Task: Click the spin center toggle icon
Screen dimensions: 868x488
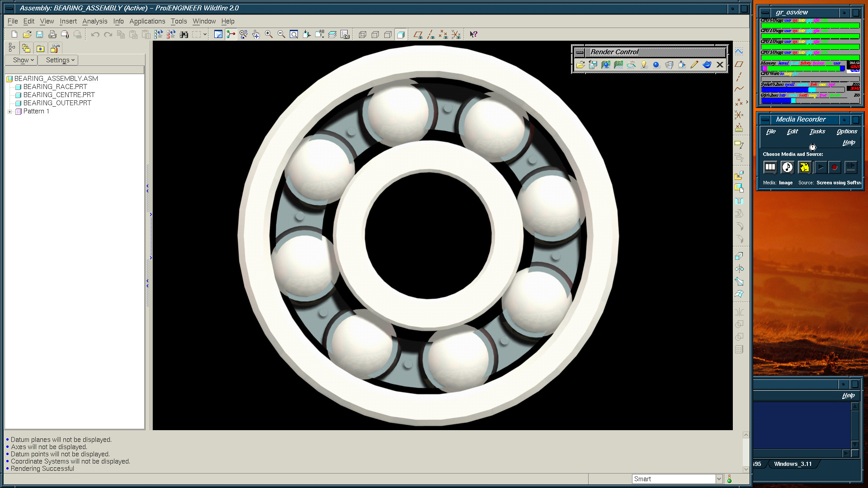Action: click(x=231, y=34)
